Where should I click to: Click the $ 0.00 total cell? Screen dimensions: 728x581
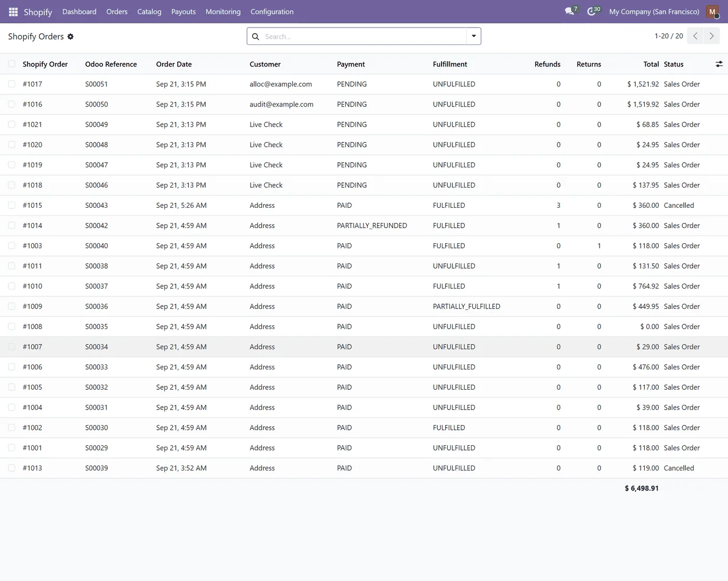[x=649, y=327]
